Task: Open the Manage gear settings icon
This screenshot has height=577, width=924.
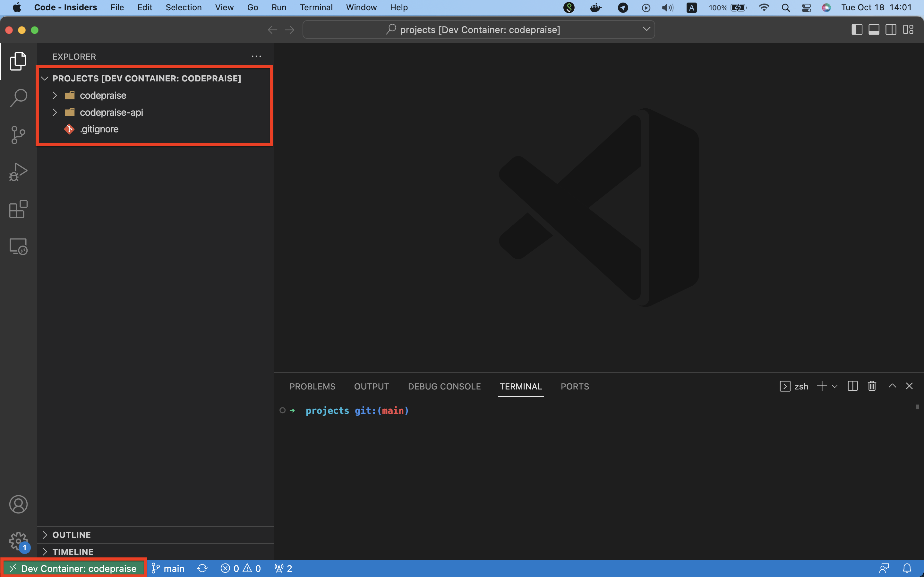Action: click(18, 541)
